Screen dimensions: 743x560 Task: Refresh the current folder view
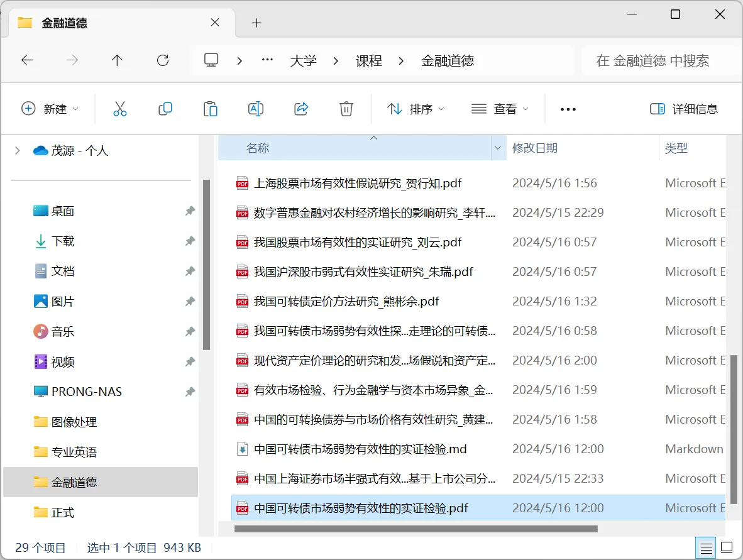(163, 60)
